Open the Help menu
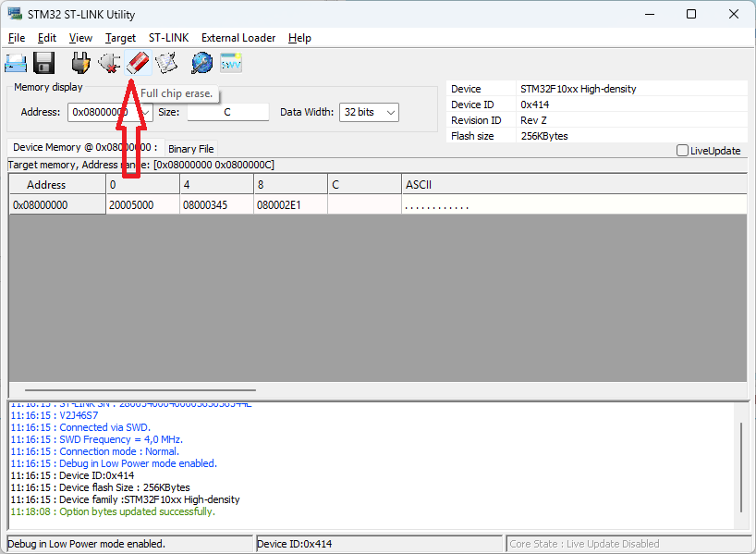The width and height of the screenshot is (756, 554). coord(299,38)
